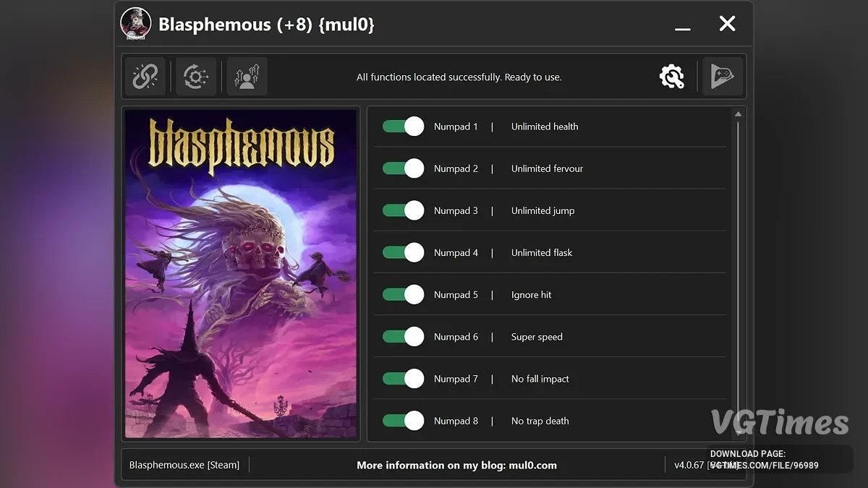Click the 'Numpad 4' hotkey label
Viewport: 868px width, 488px height.
(456, 252)
